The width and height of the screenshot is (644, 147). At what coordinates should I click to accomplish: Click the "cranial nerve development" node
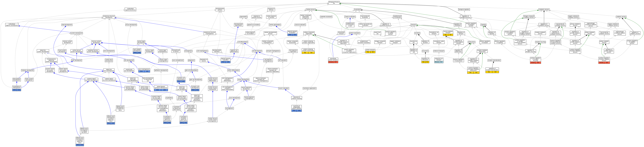[x=109, y=60]
